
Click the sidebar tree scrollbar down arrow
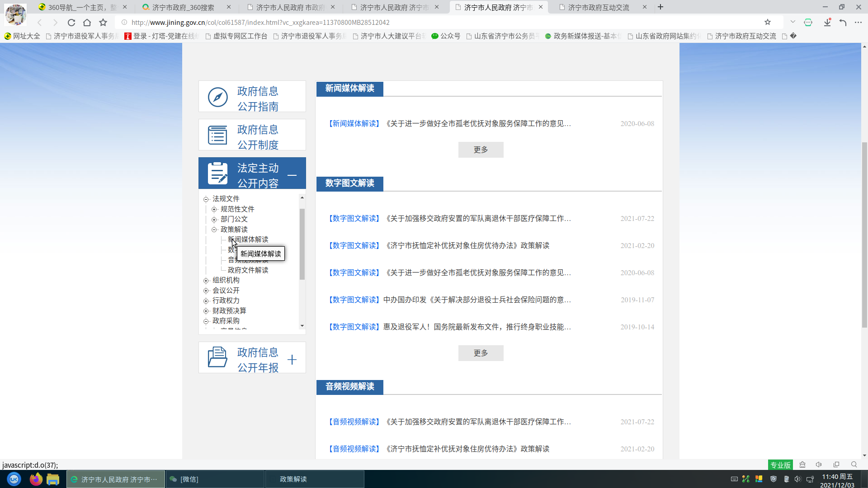[302, 326]
